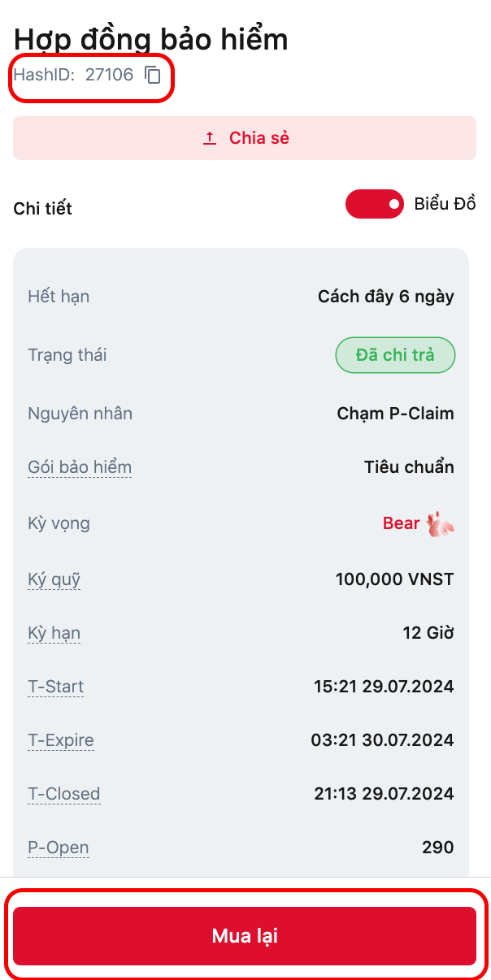Click the Biểu Đồ label text
The image size is (491, 980).
tap(445, 204)
